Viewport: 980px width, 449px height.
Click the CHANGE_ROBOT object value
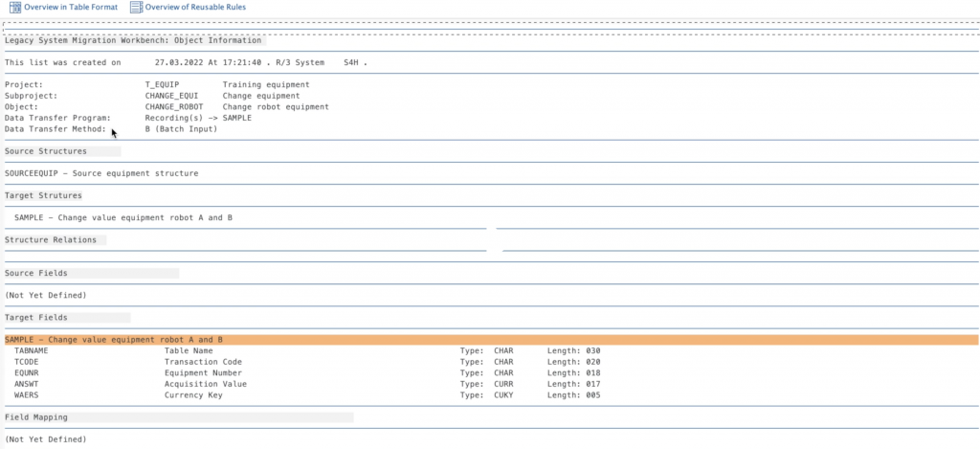(x=174, y=107)
